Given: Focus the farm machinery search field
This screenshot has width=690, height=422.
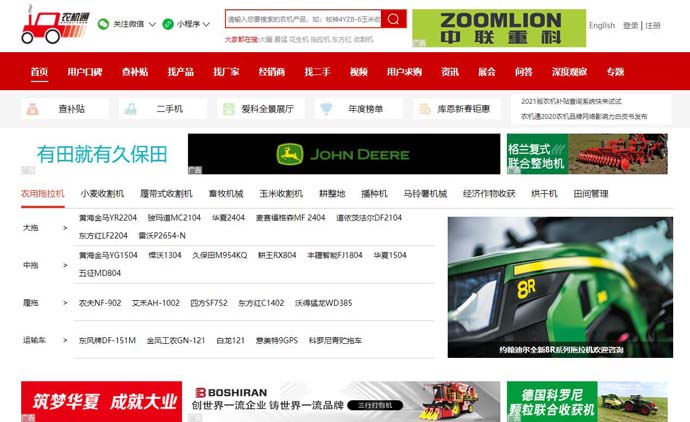Looking at the screenshot, I should click(303, 19).
